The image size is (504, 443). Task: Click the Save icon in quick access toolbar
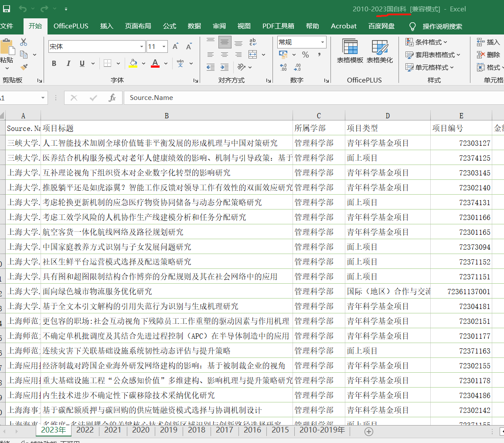7,9
